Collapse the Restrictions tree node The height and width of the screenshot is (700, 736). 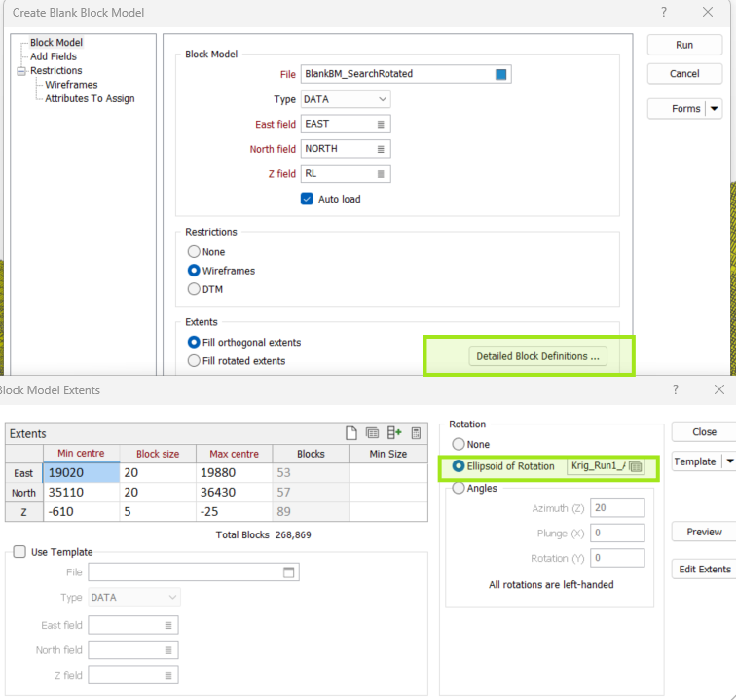20,71
